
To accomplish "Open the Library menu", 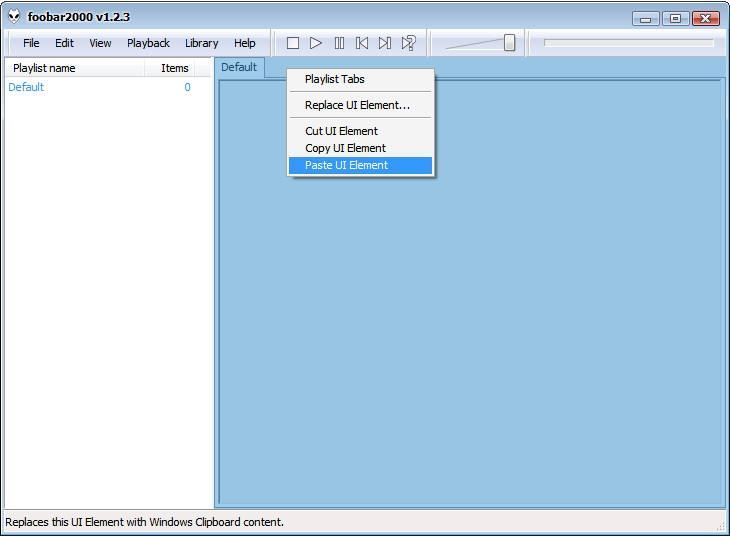I will [x=202, y=43].
